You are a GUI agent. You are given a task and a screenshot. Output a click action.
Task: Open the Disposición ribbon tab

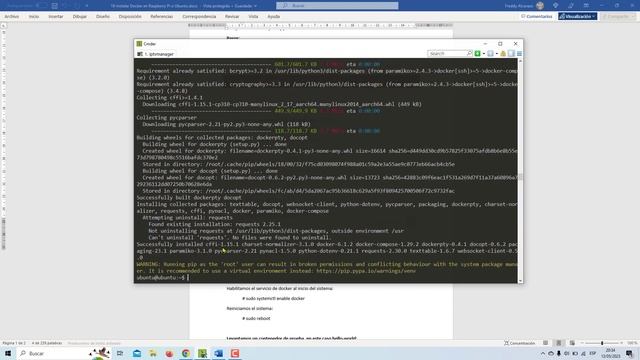(x=130, y=16)
